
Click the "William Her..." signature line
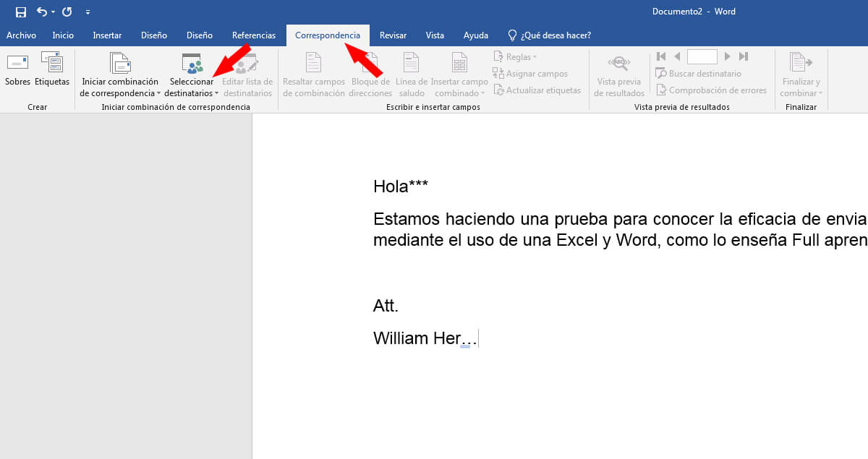point(425,338)
